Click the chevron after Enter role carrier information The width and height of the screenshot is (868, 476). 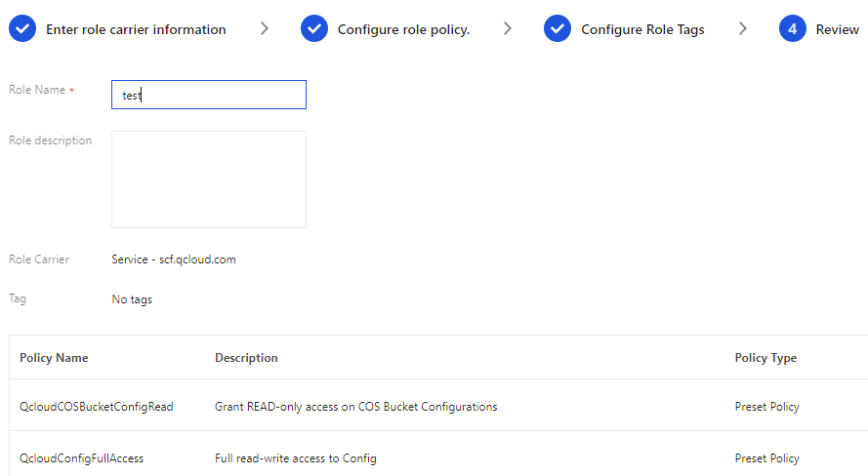click(x=265, y=29)
